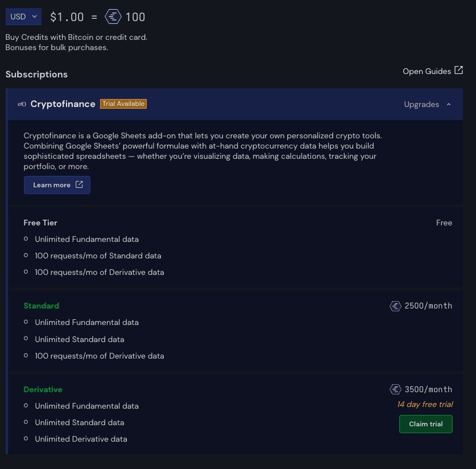
Task: Select the Derivative plan title
Action: click(x=43, y=389)
